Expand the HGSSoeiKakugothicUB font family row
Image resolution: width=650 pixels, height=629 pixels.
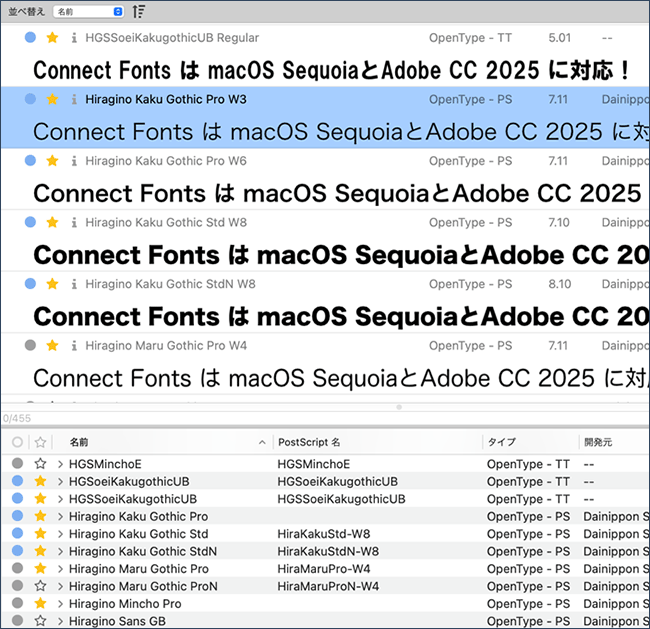[60, 499]
